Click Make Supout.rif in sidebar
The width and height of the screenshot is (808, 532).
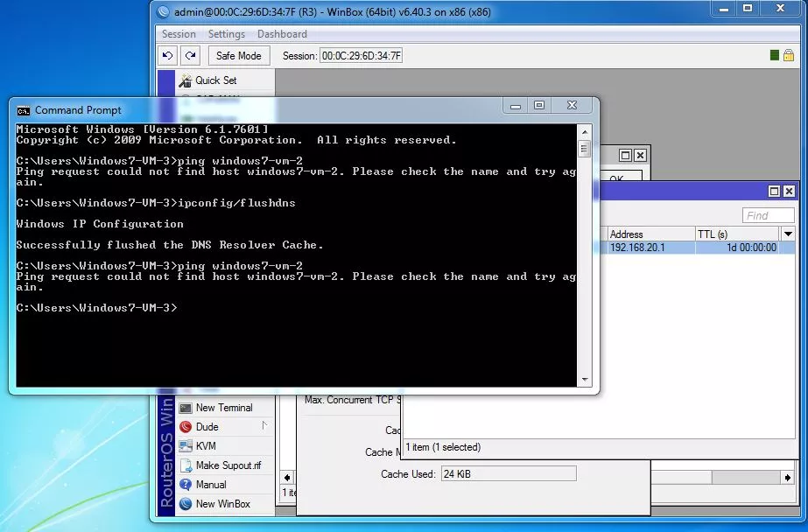228,465
